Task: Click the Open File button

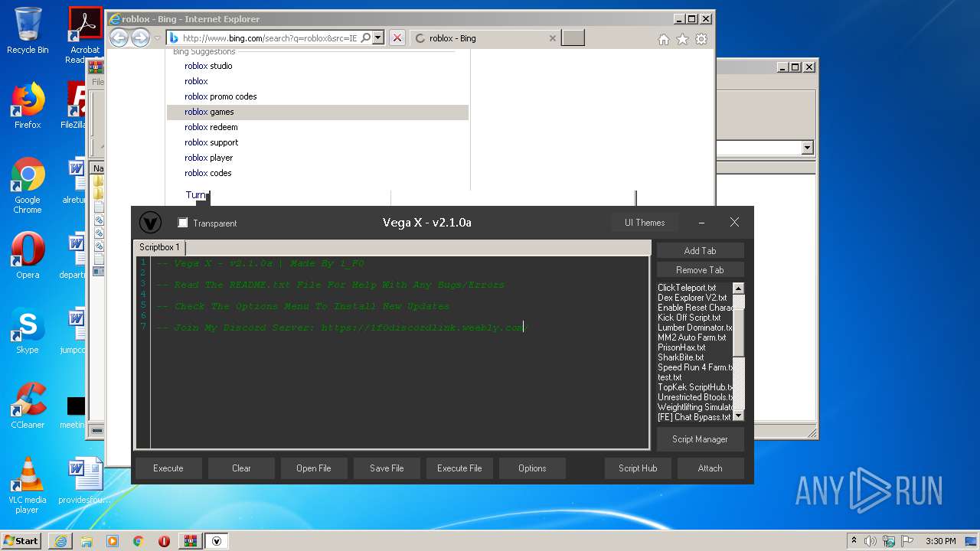Action: click(314, 468)
